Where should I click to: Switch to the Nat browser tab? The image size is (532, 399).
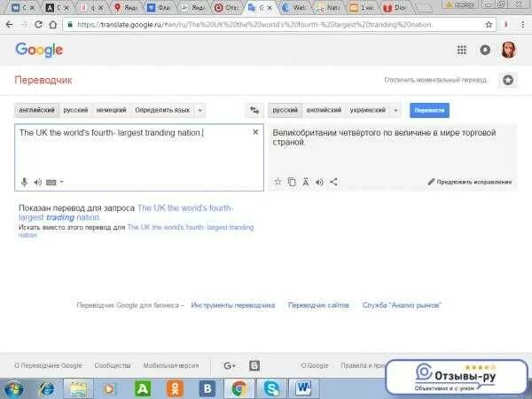(x=328, y=7)
